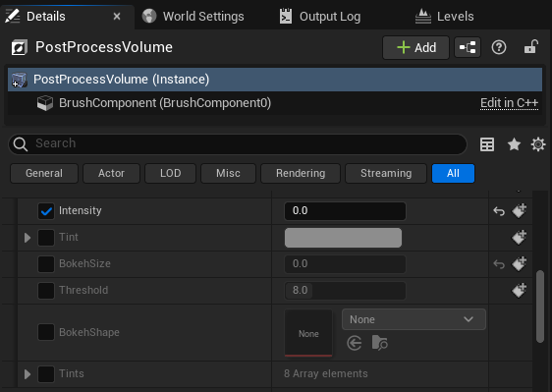Open the Blueprint/Add Script button next to Add
The height and width of the screenshot is (392, 552).
468,47
